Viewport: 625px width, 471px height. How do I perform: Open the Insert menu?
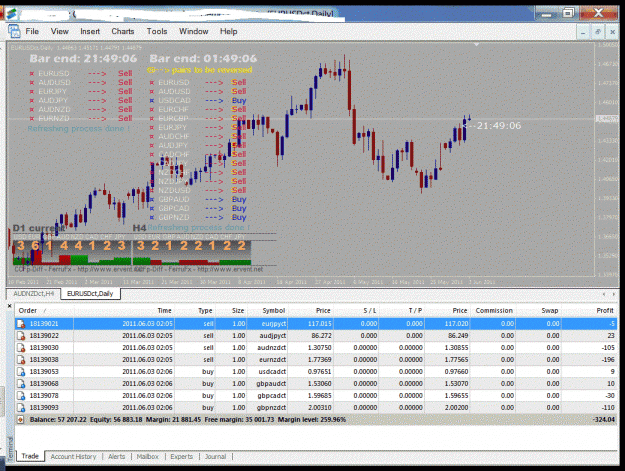tap(90, 31)
